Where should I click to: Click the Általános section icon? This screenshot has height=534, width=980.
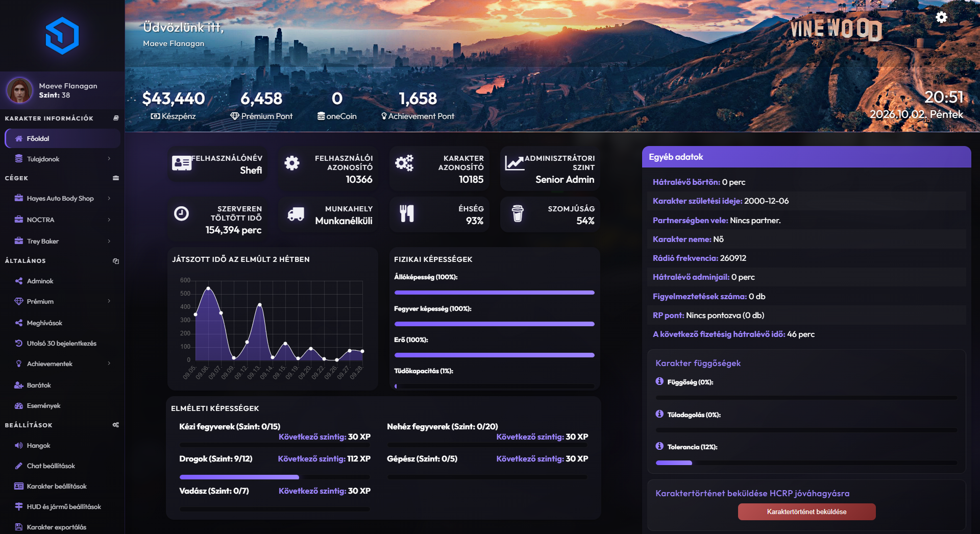click(x=116, y=261)
